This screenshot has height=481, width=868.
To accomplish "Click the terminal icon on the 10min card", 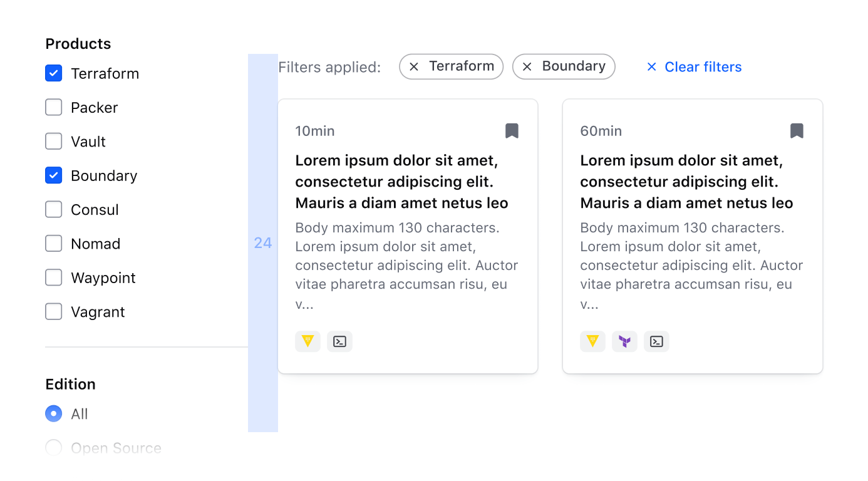I will click(339, 341).
